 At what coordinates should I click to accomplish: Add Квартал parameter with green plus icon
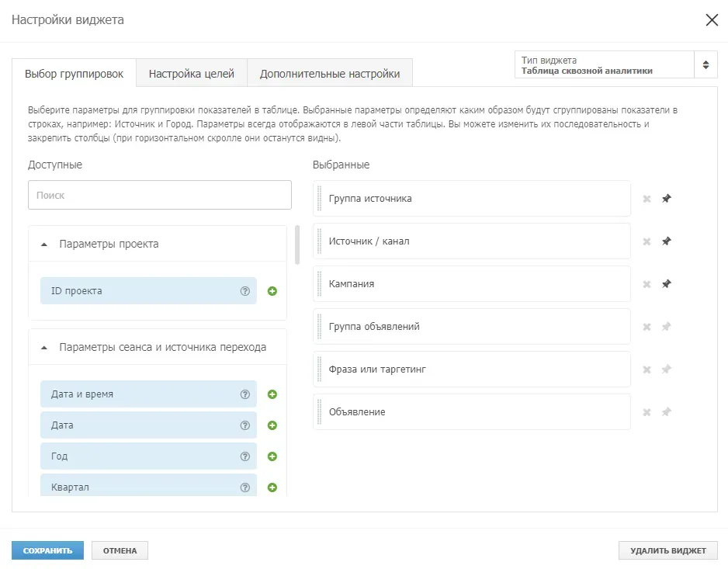[x=272, y=487]
